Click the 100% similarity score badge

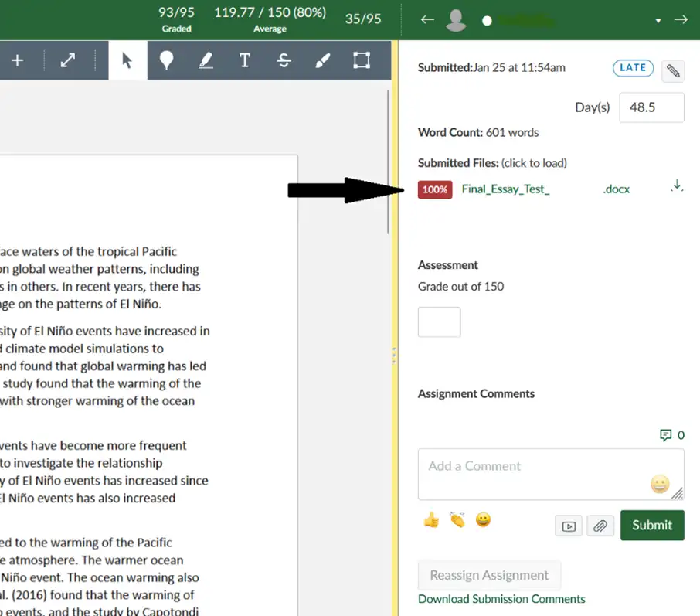(x=434, y=189)
